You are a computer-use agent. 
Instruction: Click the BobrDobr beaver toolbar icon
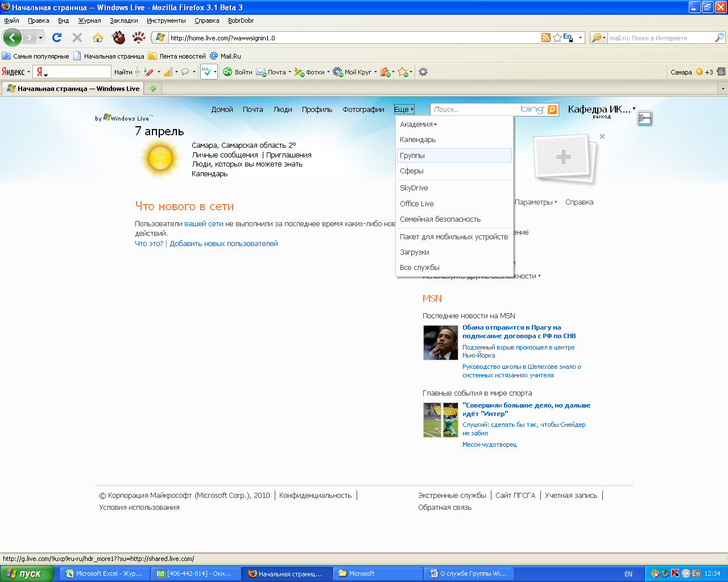click(x=118, y=38)
